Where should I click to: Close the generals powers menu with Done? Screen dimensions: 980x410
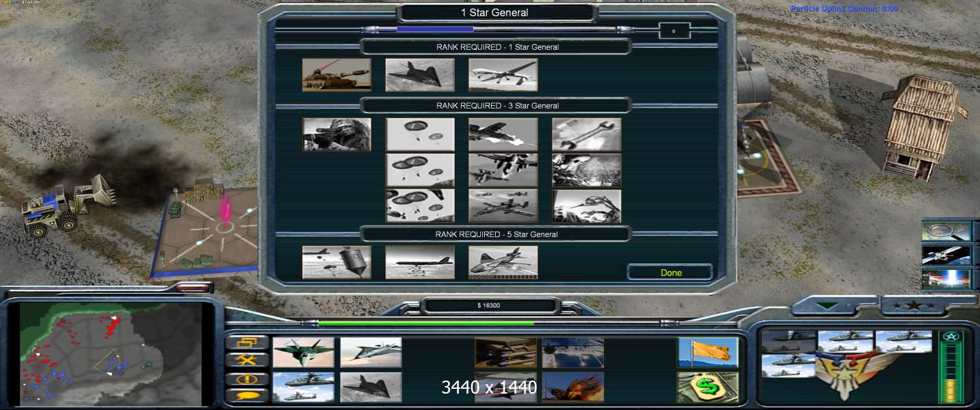click(671, 273)
